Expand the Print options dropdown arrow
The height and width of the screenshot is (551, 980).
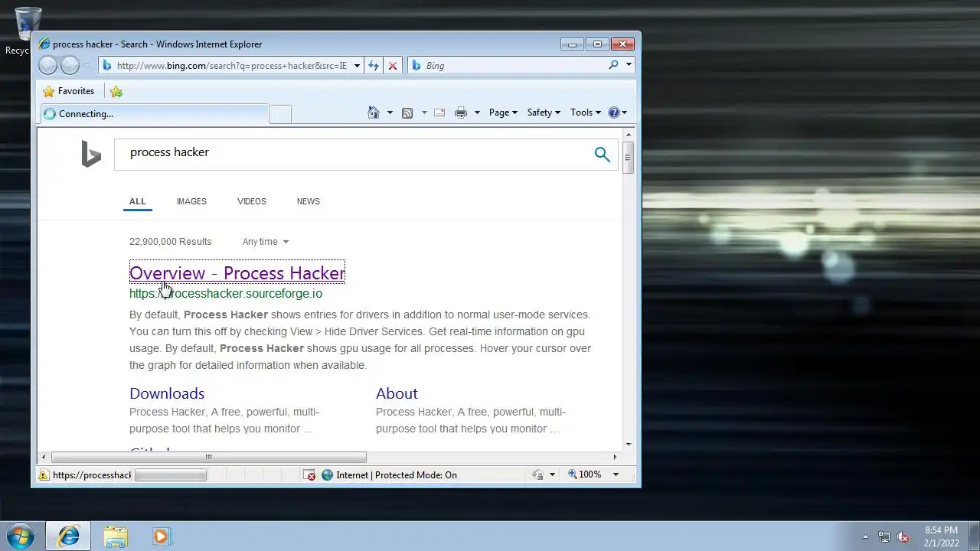(x=477, y=112)
